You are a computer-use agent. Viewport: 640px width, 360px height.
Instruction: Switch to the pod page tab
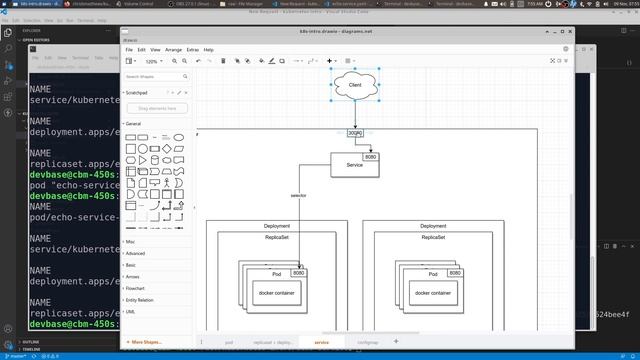click(x=229, y=342)
